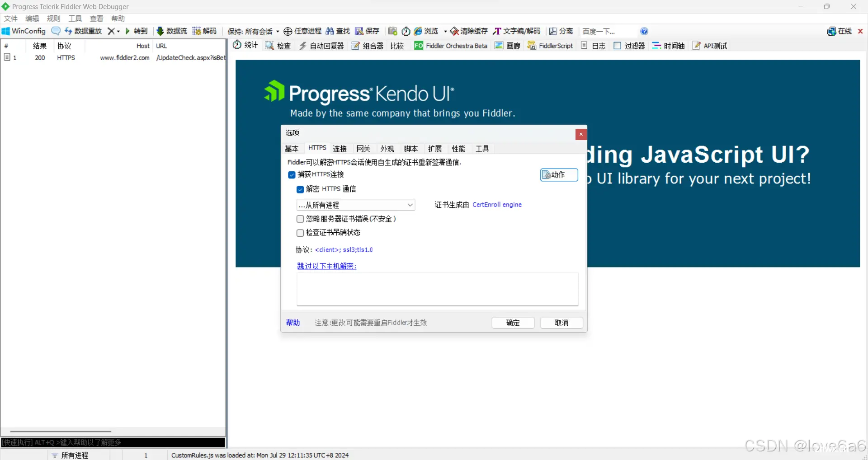
Task: Open the 规则 menu
Action: coord(53,19)
